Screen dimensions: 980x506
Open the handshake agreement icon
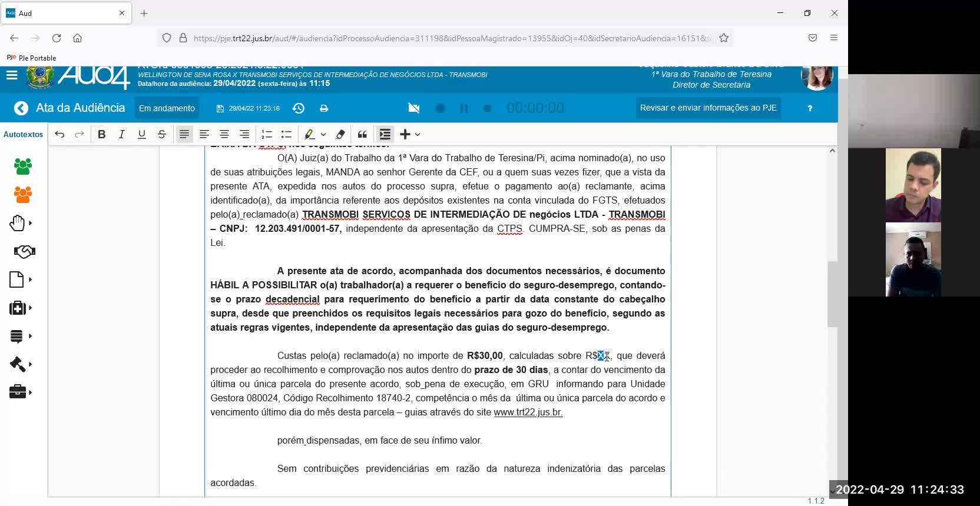pyautogui.click(x=24, y=252)
